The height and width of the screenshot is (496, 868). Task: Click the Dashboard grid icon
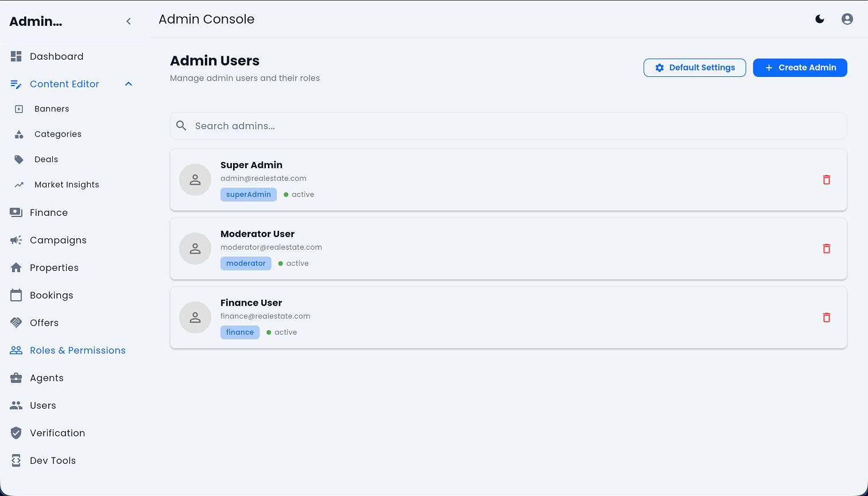click(x=16, y=56)
